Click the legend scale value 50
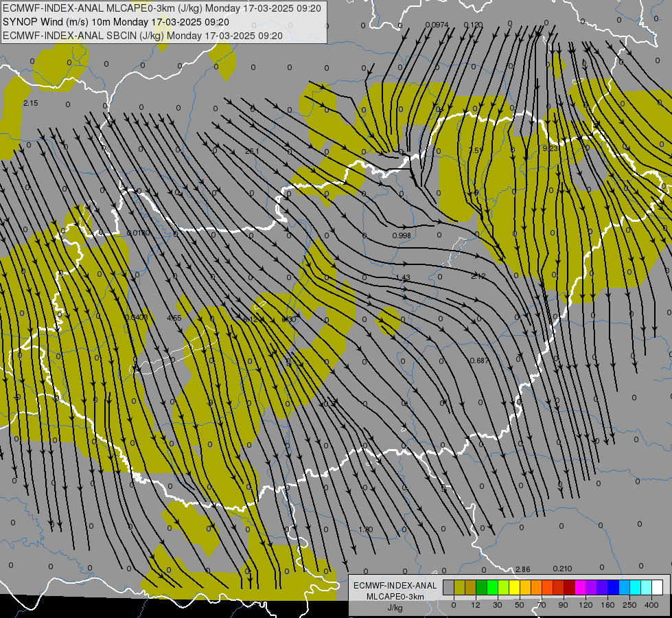 [519, 605]
